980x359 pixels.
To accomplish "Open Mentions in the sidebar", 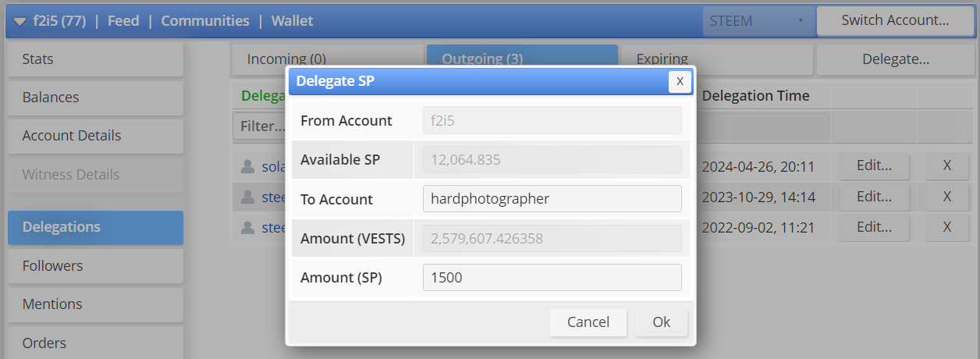I will pyautogui.click(x=95, y=304).
